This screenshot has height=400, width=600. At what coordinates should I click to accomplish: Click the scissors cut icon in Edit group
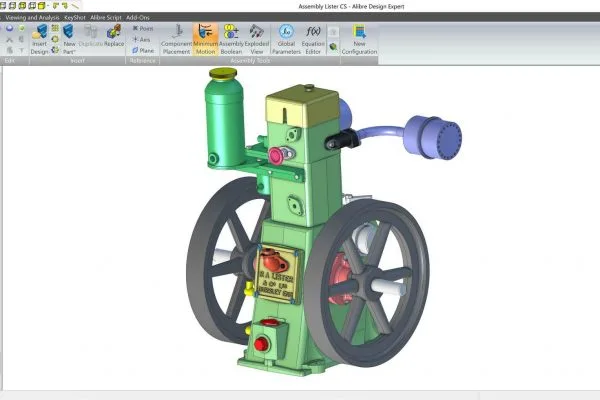point(10,39)
